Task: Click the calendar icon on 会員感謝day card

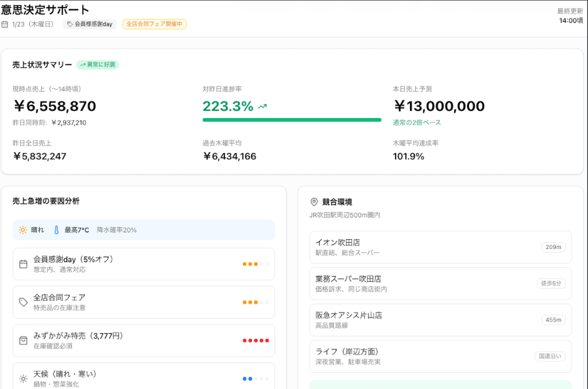Action: point(23,264)
